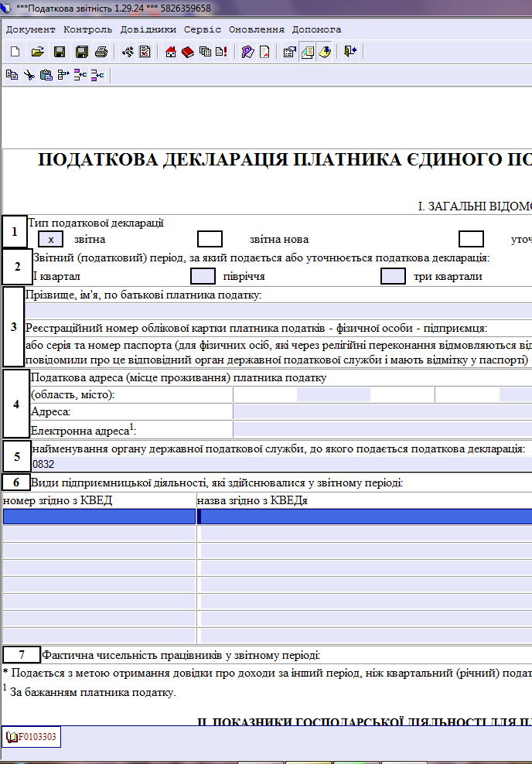The height and width of the screenshot is (764, 532).
Task: Mark the 'півріччя' period checkbox
Action: click(203, 276)
